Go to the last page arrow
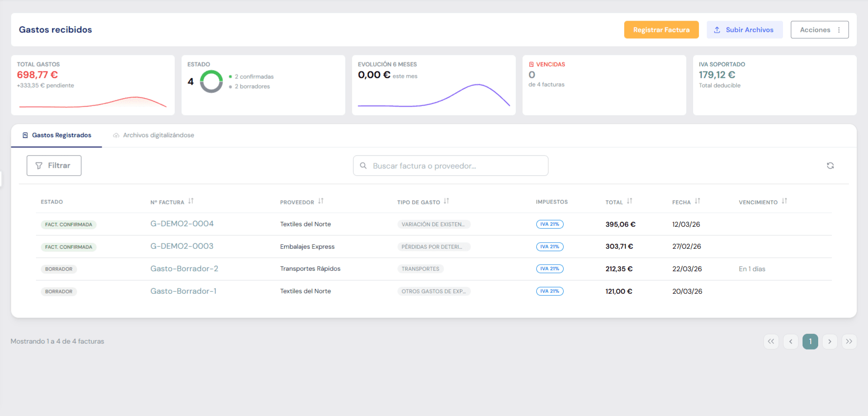Screen dimensions: 868x416 click(x=849, y=341)
